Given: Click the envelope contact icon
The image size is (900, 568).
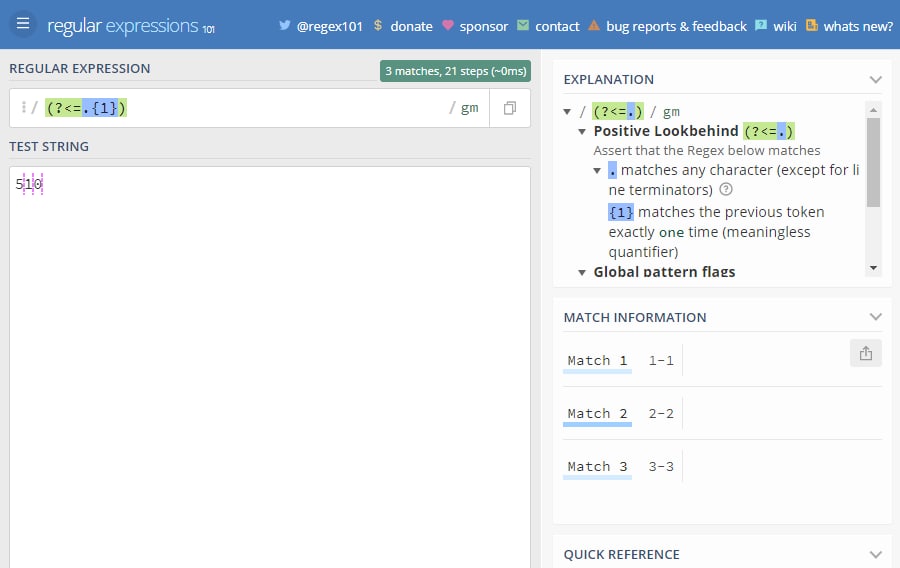Looking at the screenshot, I should click(523, 25).
